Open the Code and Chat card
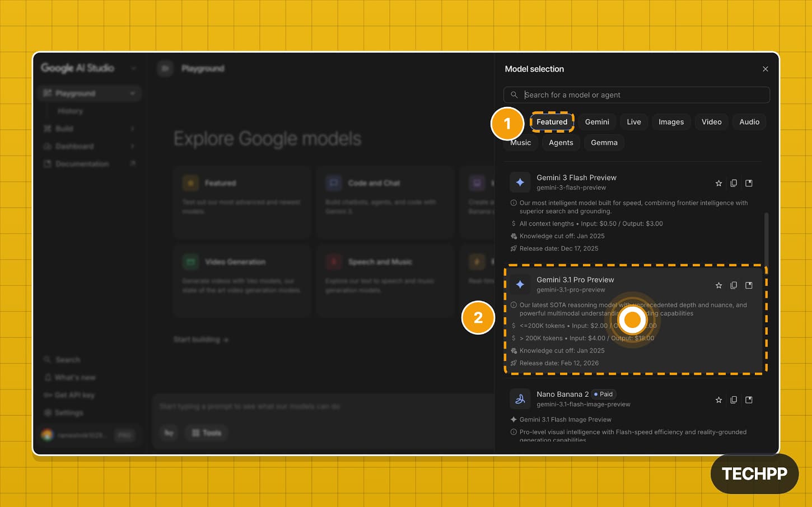The height and width of the screenshot is (507, 812). (385, 202)
